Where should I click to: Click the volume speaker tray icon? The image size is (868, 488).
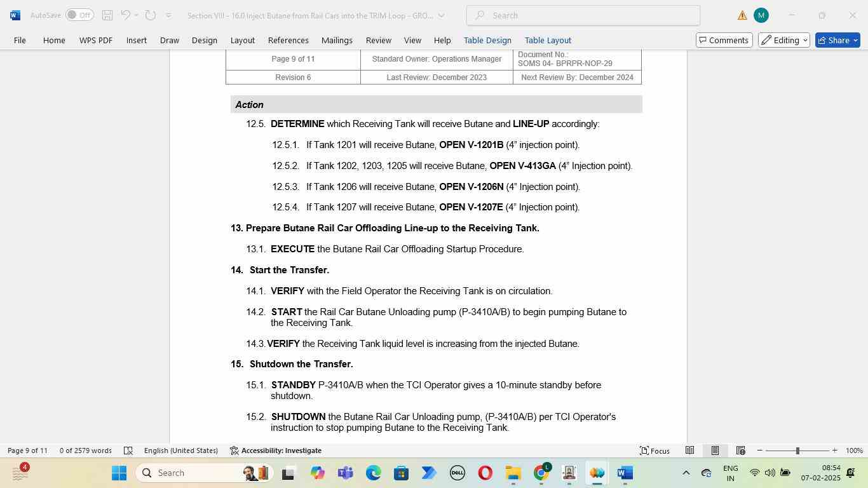[x=770, y=473]
